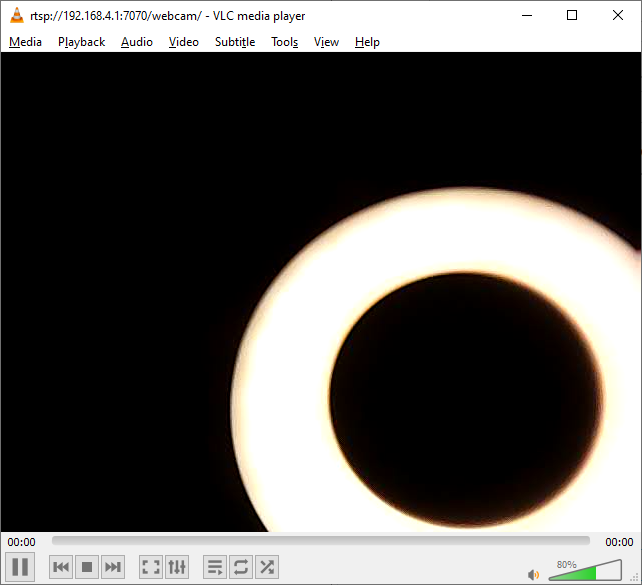
Task: Show extended settings equalizer icon
Action: pyautogui.click(x=177, y=567)
